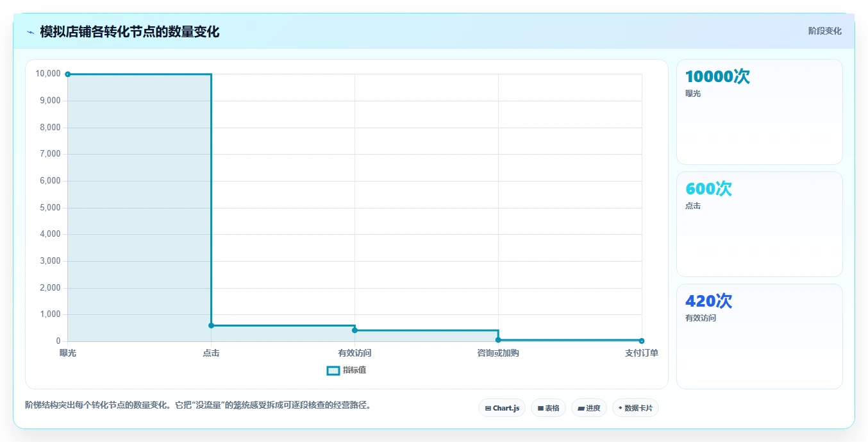868x442 pixels.
Task: Click the 10,000 y-axis value
Action: pos(48,74)
